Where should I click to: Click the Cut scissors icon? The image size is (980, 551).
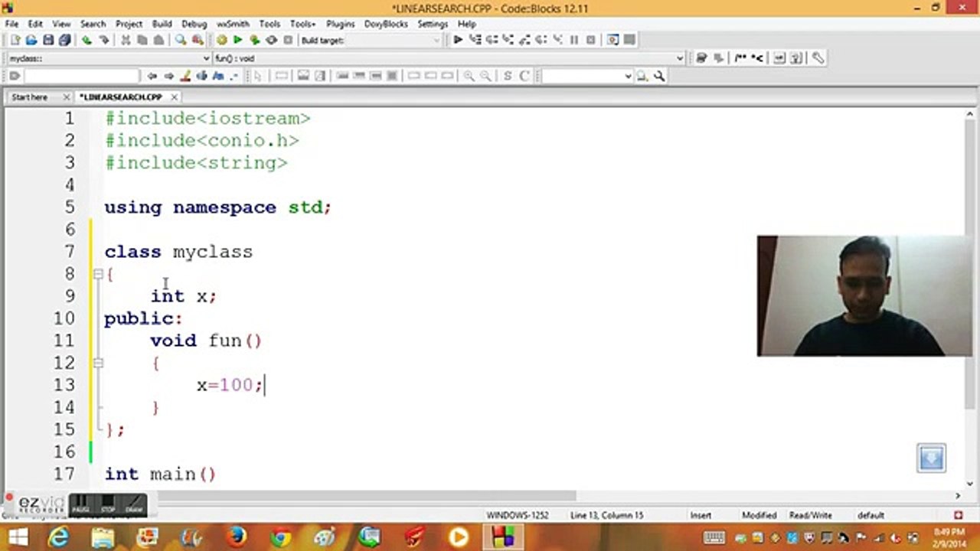(126, 40)
